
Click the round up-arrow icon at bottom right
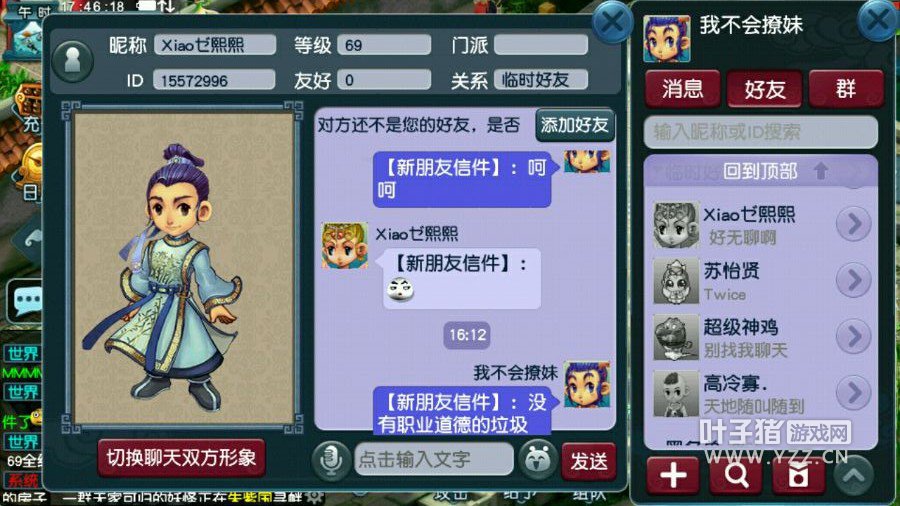point(854,476)
